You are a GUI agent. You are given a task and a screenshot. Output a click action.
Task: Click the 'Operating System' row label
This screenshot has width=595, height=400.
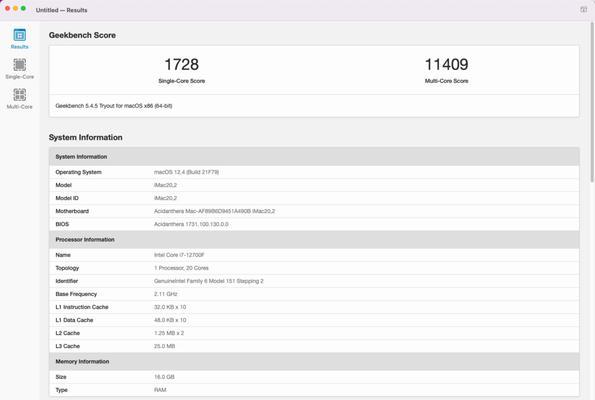pyautogui.click(x=79, y=172)
